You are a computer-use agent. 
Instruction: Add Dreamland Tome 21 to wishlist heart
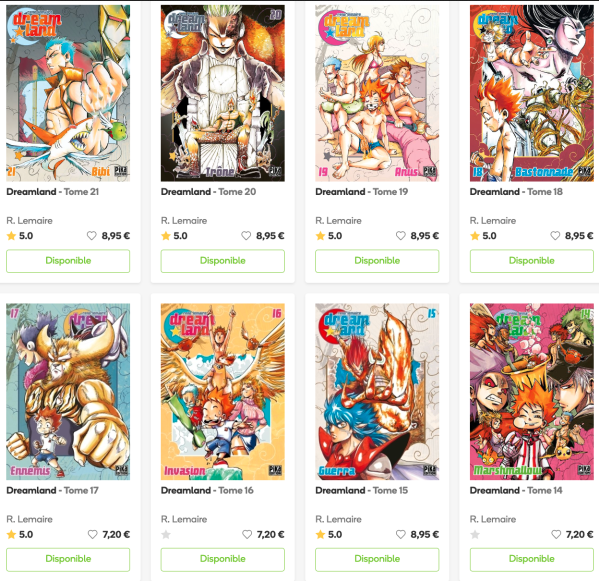92,236
